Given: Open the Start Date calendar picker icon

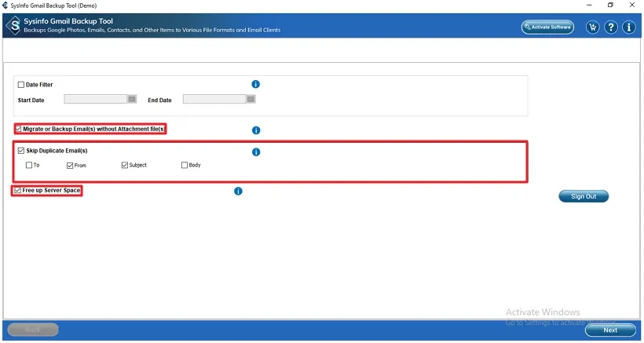Looking at the screenshot, I should (132, 99).
